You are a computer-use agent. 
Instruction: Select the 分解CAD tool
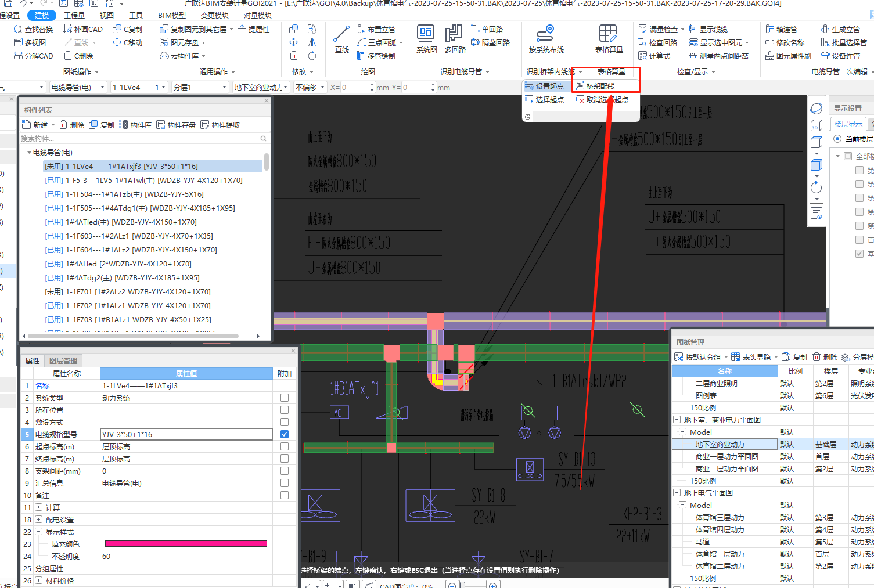click(x=34, y=56)
